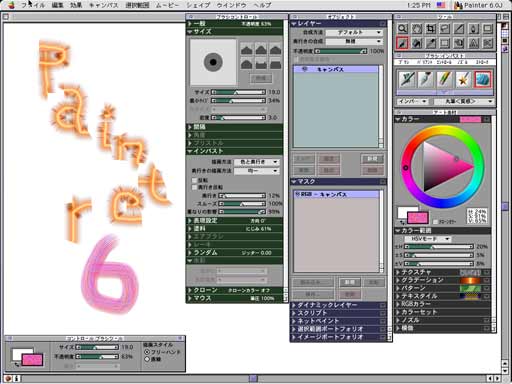Viewport: 512px width, 384px height.
Task: Pick the first brush tip profile icon
Action: (x=247, y=50)
